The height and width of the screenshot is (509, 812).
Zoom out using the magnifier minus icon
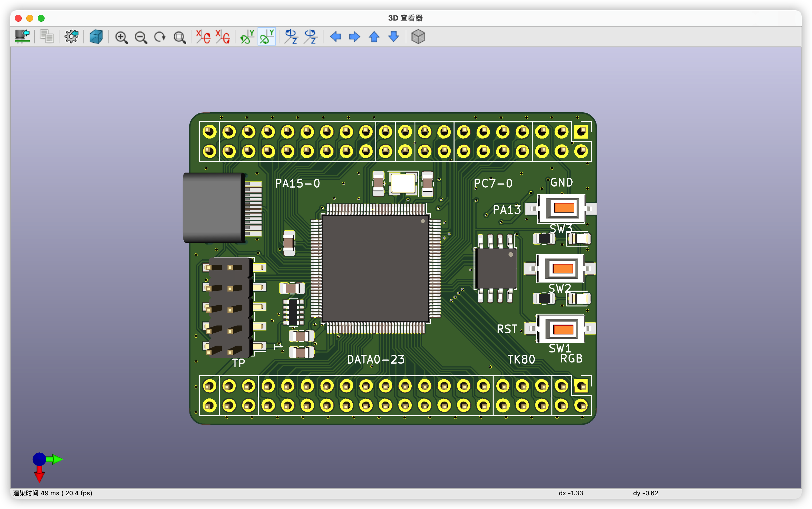click(x=141, y=37)
